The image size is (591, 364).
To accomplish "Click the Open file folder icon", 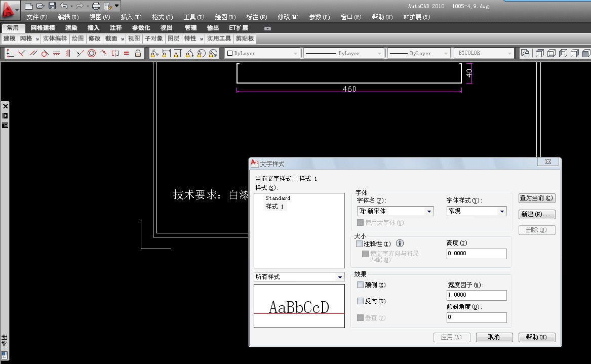I will point(41,6).
